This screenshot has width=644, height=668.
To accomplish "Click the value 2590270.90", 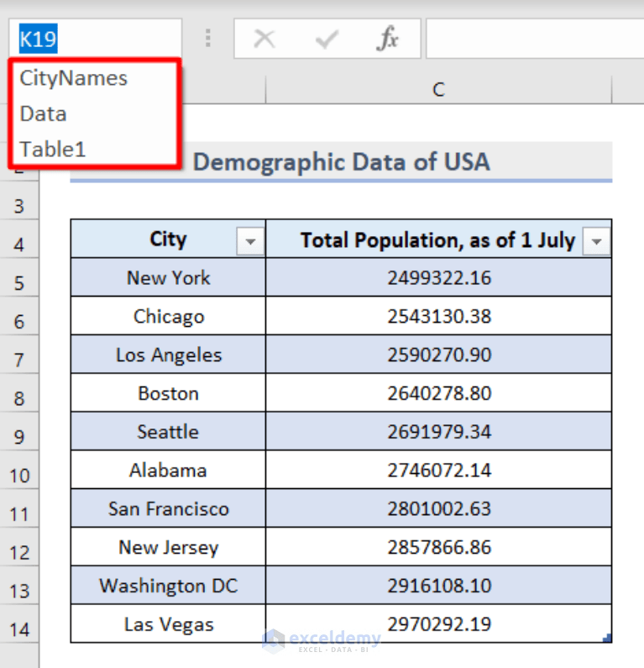I will coord(439,355).
